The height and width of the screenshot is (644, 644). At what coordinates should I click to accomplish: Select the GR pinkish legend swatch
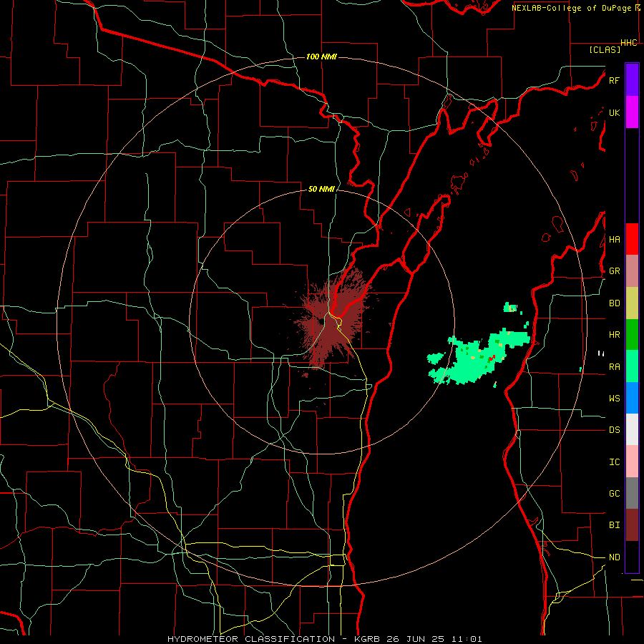pyautogui.click(x=632, y=270)
